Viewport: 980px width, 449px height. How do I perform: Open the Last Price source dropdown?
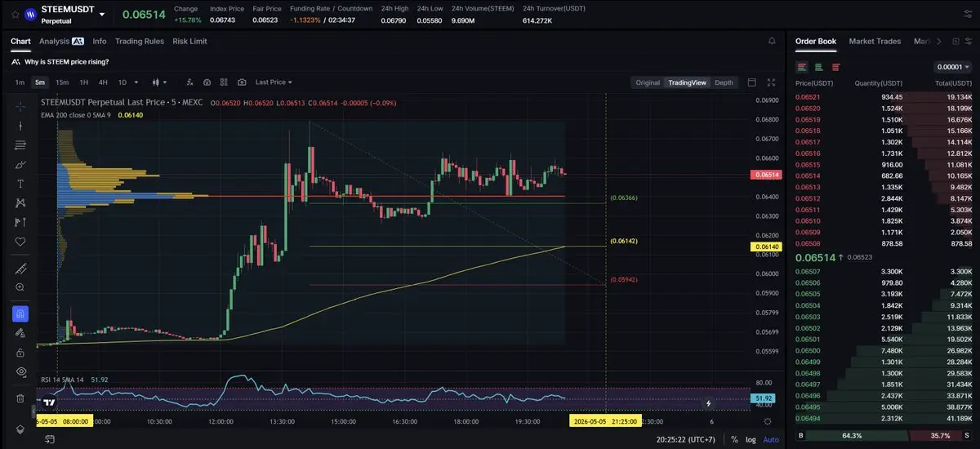tap(274, 82)
